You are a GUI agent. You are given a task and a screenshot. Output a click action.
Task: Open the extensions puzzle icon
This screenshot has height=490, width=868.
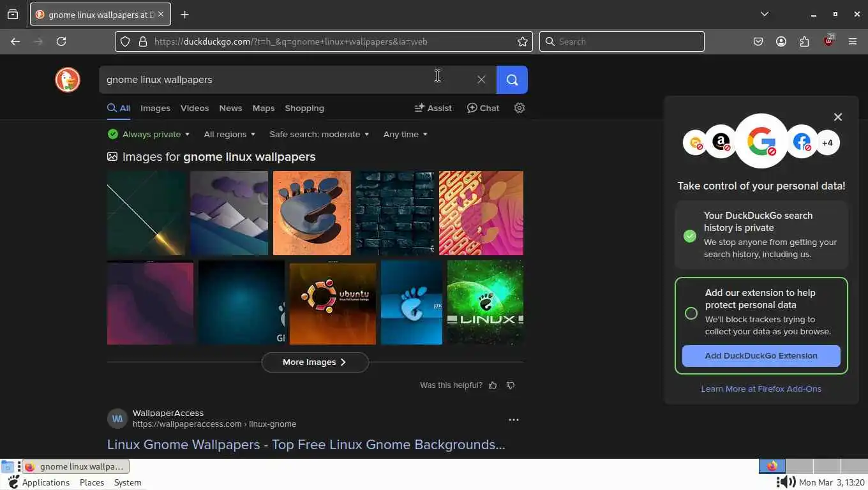point(804,41)
